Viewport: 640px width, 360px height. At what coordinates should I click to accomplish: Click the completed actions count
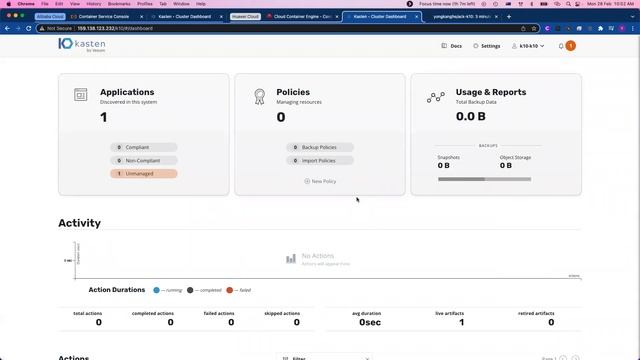tap(171, 322)
